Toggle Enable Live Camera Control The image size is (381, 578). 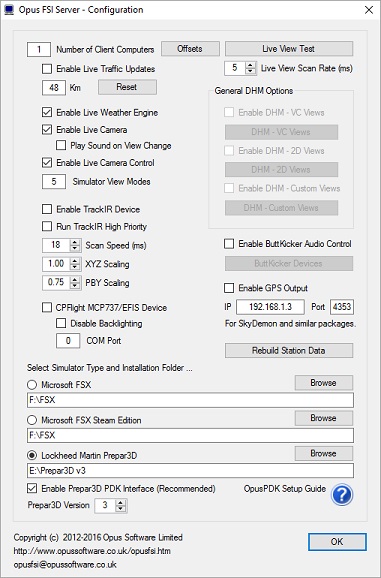click(x=47, y=163)
